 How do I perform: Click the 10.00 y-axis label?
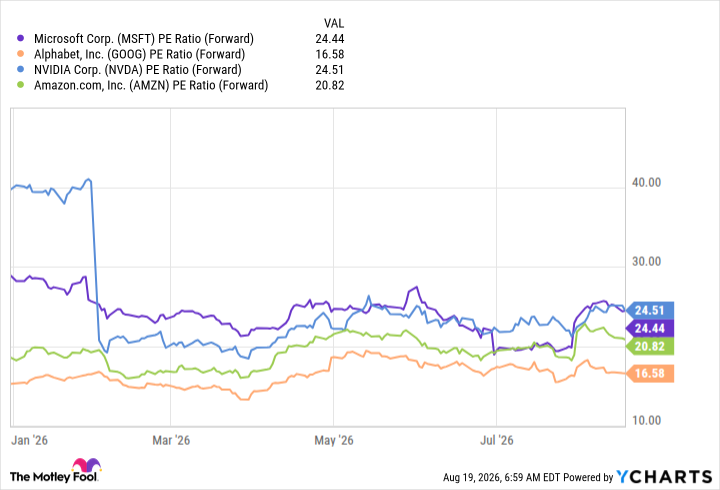(x=647, y=421)
